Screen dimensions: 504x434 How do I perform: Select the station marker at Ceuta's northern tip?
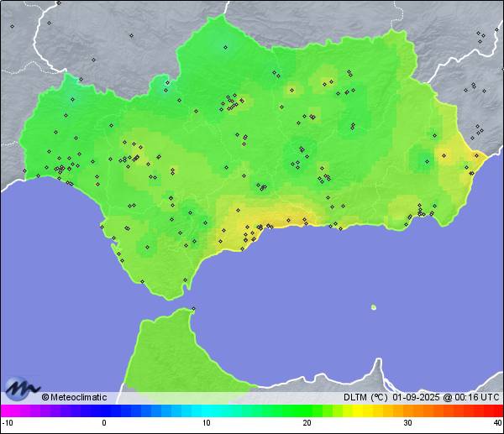[x=193, y=308]
